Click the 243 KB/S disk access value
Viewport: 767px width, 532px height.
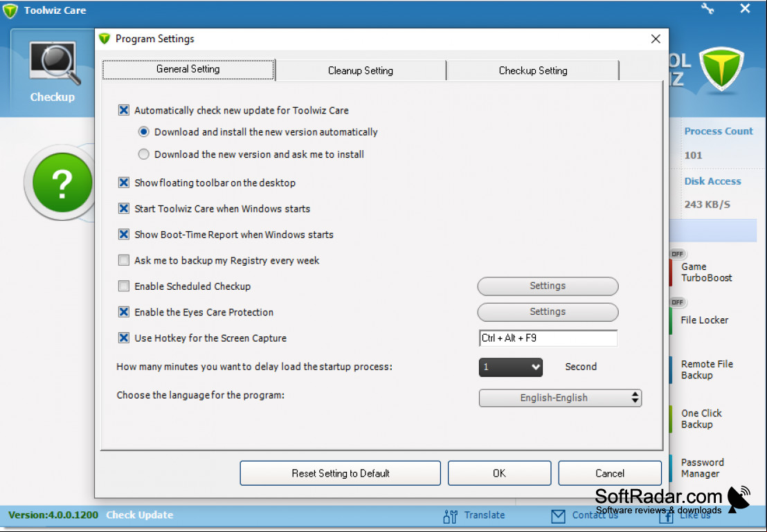[707, 205]
